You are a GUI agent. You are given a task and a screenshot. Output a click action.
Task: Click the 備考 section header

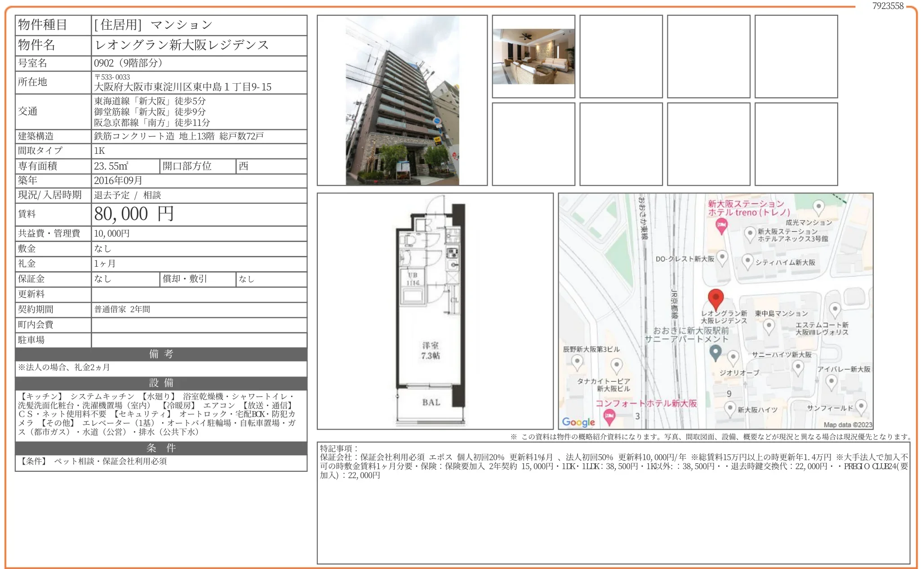pos(161,354)
